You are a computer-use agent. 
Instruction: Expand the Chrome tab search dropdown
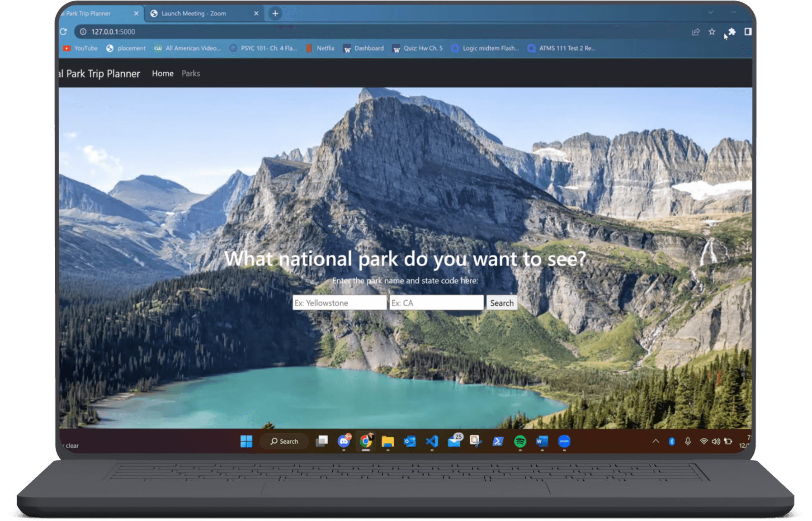click(711, 13)
